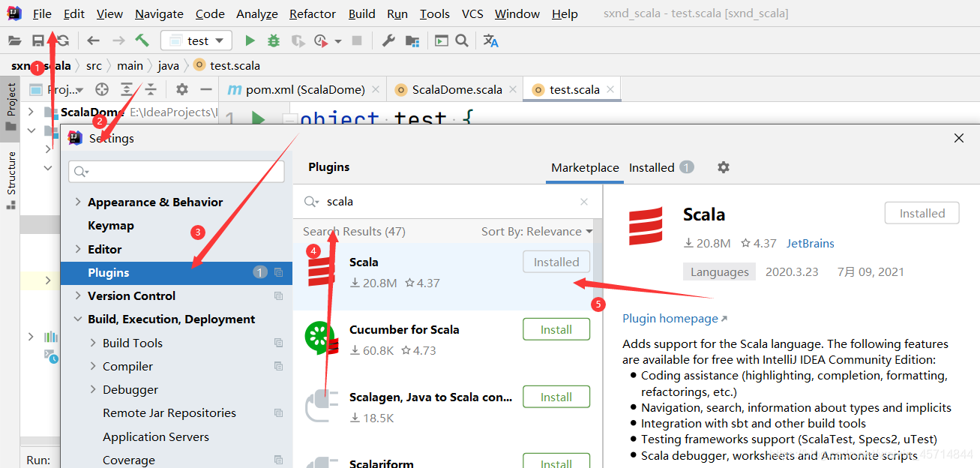Install the Cucumber for Scala plugin
The height and width of the screenshot is (468, 980).
[x=556, y=329]
